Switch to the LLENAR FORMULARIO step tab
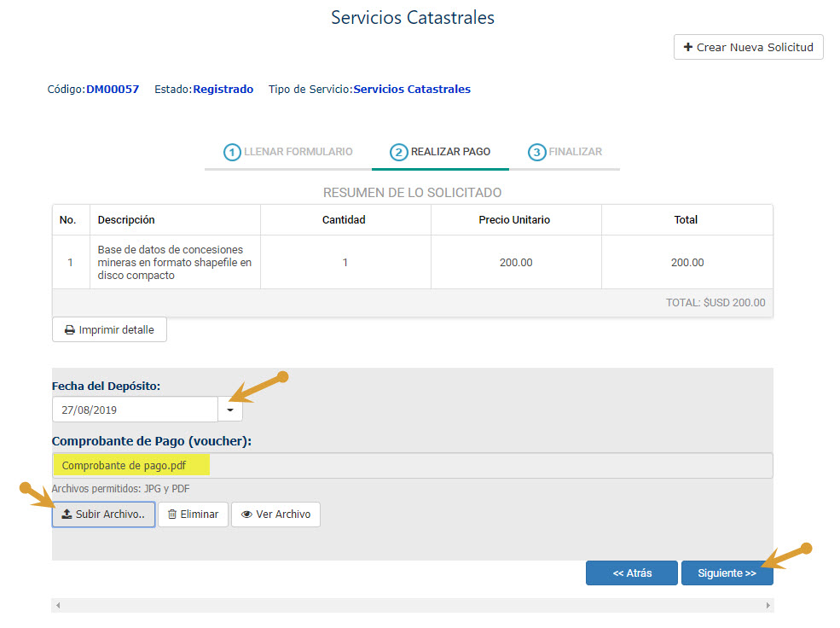 [288, 152]
